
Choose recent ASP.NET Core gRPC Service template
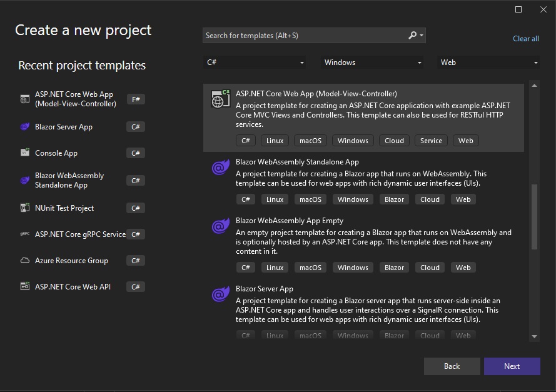83,234
